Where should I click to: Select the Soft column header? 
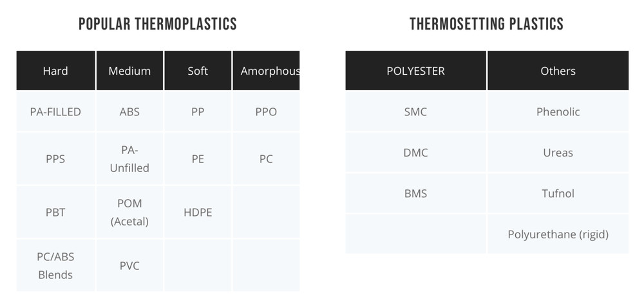(198, 71)
